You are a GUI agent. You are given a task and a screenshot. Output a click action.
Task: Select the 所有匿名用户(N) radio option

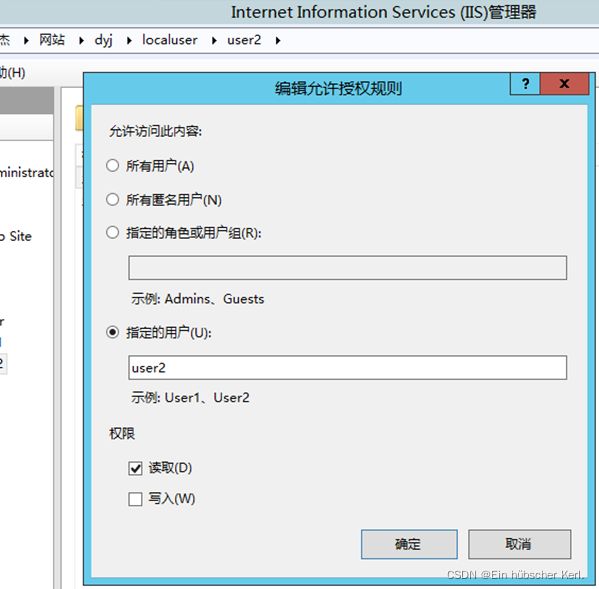click(113, 199)
